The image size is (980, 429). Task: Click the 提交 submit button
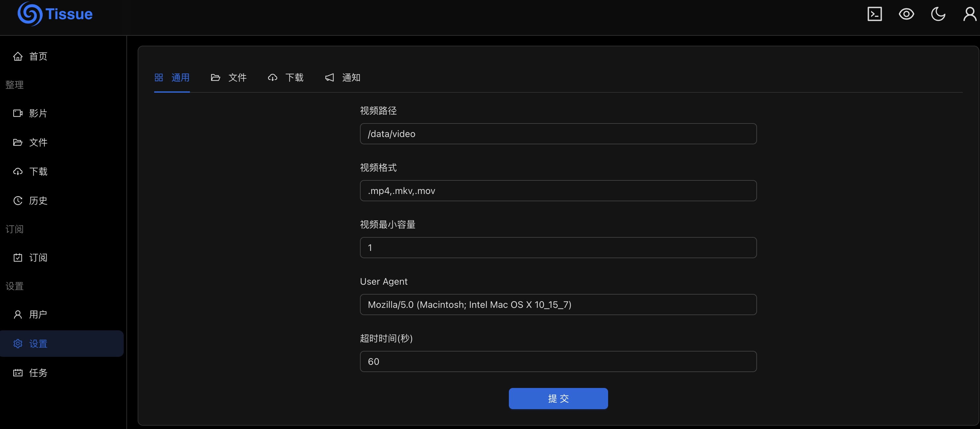558,399
